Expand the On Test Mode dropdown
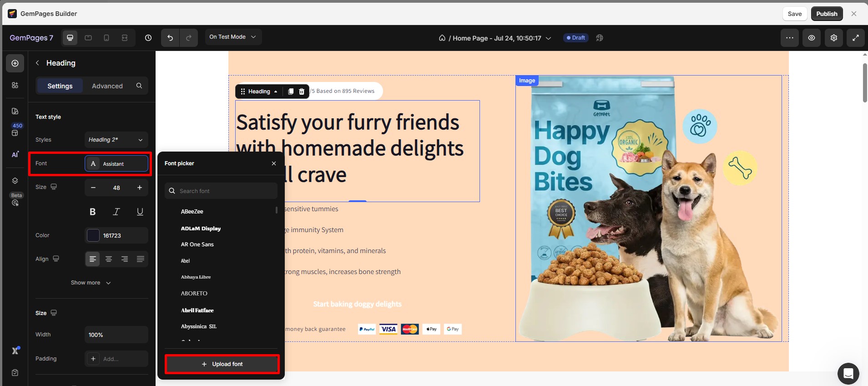 point(232,37)
